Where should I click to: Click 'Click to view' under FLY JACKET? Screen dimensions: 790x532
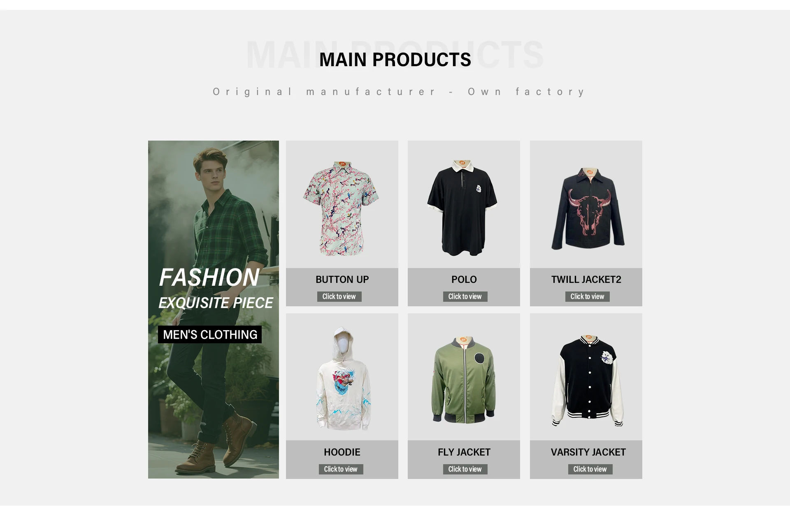click(465, 470)
